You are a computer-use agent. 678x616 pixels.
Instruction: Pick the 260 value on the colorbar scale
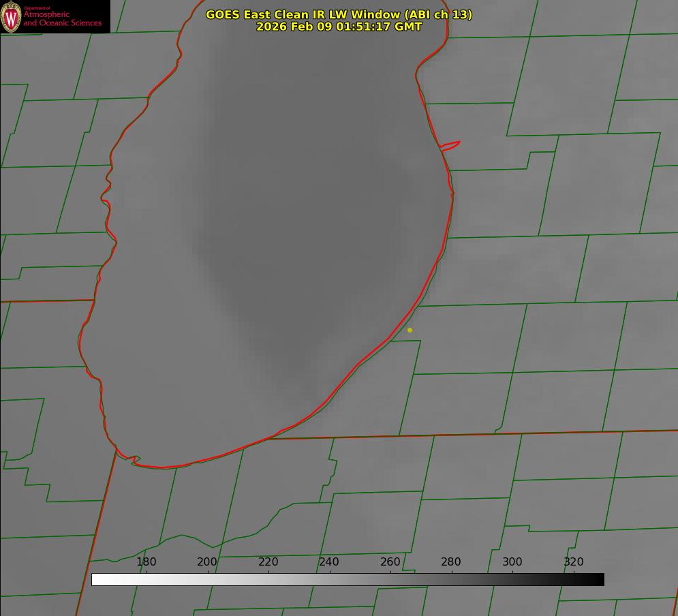[x=390, y=562]
